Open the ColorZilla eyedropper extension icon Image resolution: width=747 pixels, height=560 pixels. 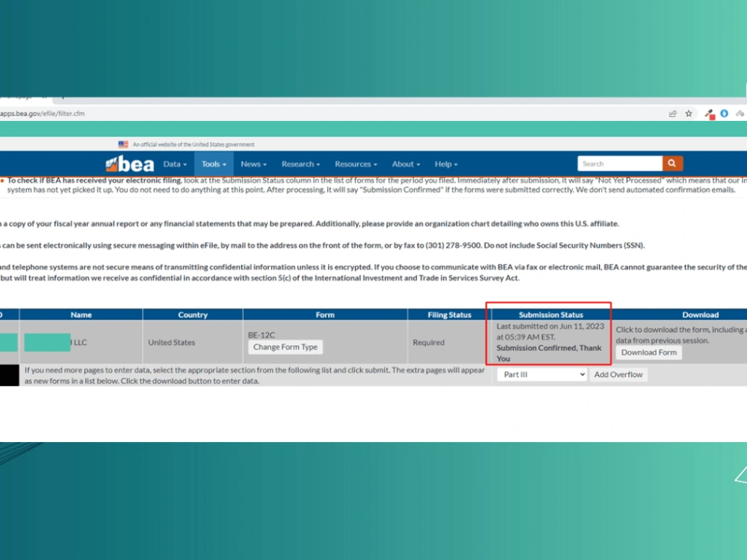point(708,113)
